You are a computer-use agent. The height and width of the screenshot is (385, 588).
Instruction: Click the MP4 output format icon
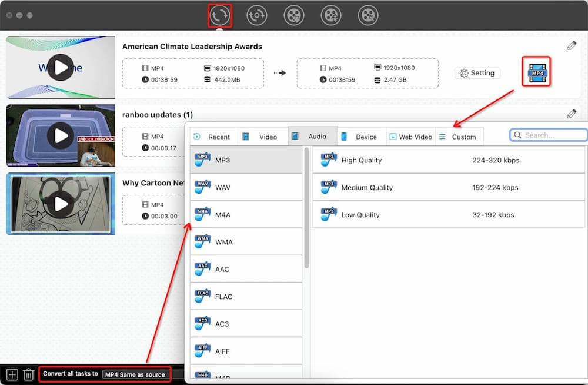(x=537, y=72)
